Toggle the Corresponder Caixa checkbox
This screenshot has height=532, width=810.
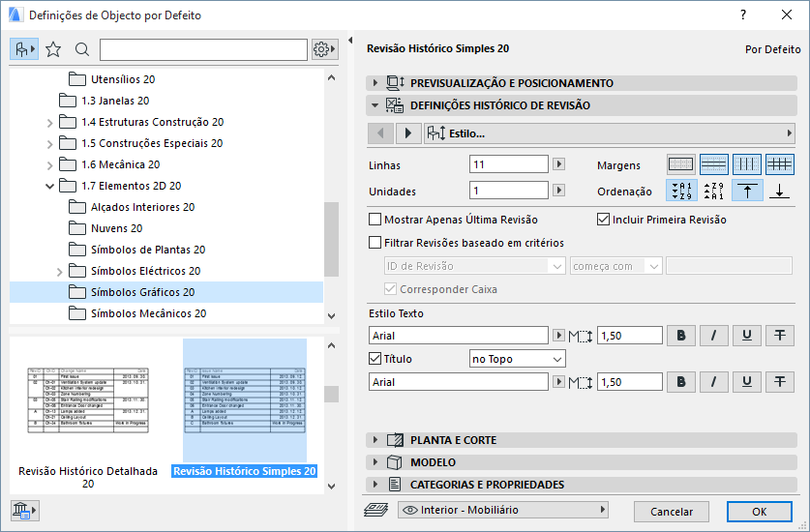391,288
